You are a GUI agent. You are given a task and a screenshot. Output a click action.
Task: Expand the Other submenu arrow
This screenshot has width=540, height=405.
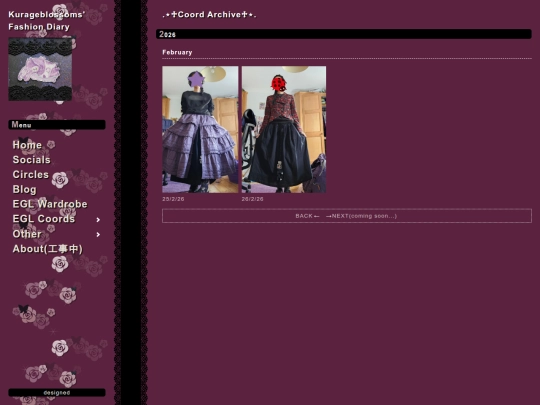tap(98, 235)
